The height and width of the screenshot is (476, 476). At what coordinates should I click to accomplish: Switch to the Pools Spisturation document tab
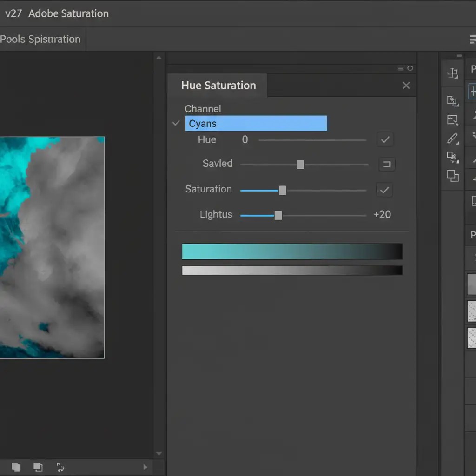[40, 39]
